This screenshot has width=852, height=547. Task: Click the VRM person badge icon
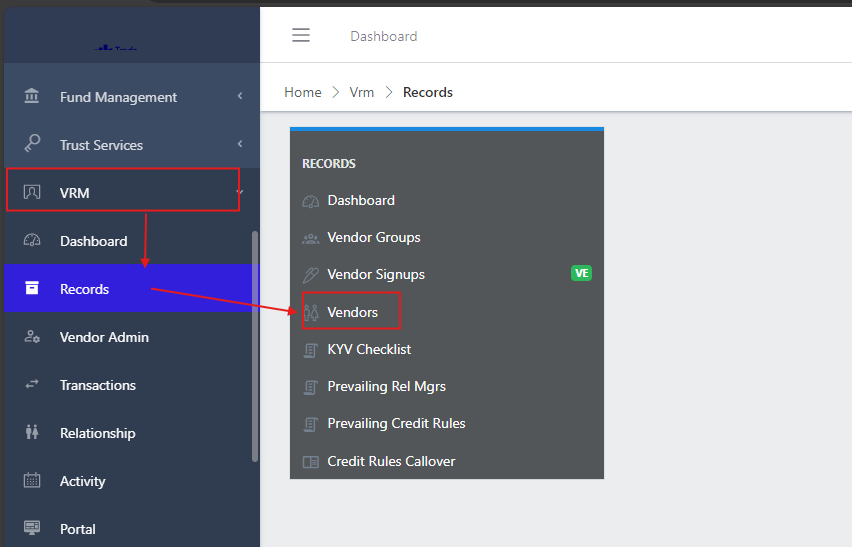pyautogui.click(x=32, y=192)
